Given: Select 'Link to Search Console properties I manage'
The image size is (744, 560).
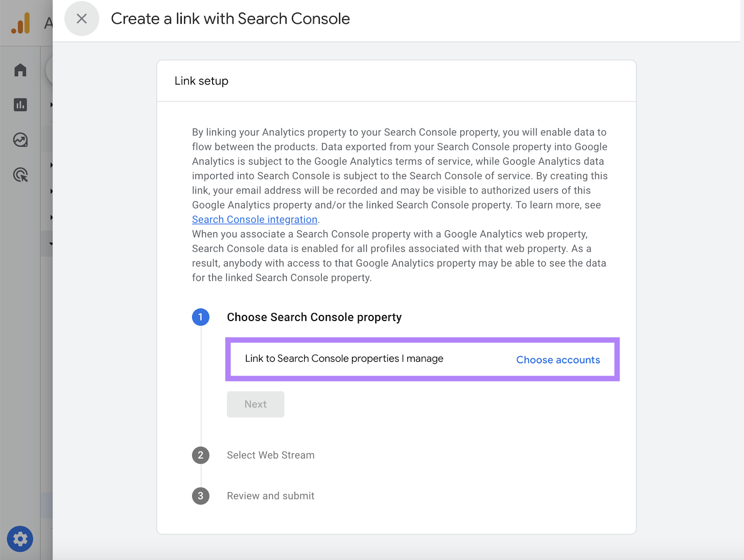Looking at the screenshot, I should tap(344, 359).
